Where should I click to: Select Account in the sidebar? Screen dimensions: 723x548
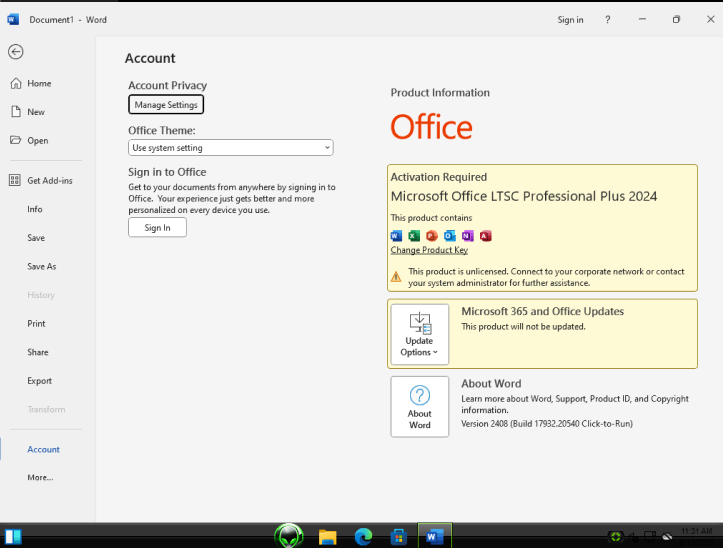43,449
